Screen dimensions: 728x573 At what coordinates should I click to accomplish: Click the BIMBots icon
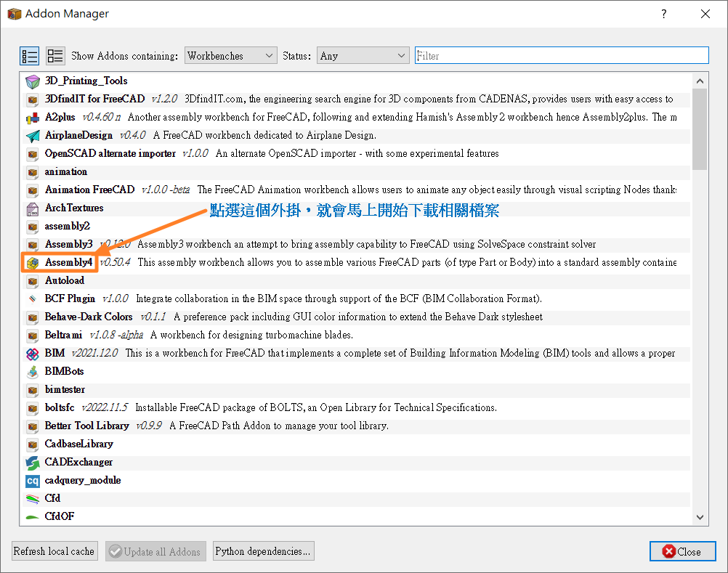point(33,372)
